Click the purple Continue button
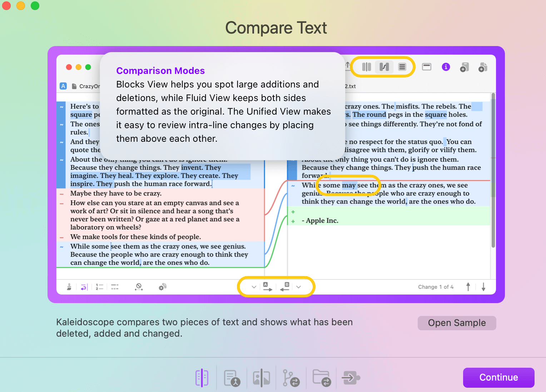 [x=498, y=377]
